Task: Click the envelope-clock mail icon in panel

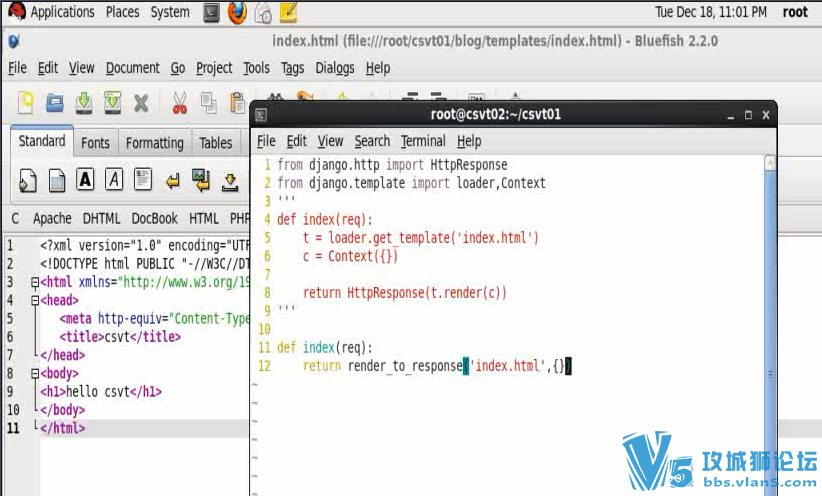Action: click(263, 13)
